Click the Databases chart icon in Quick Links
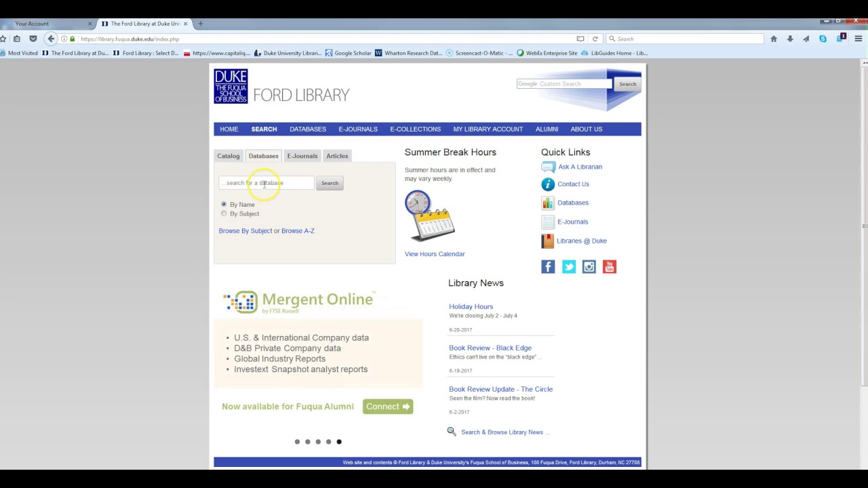This screenshot has height=488, width=868. pos(548,203)
